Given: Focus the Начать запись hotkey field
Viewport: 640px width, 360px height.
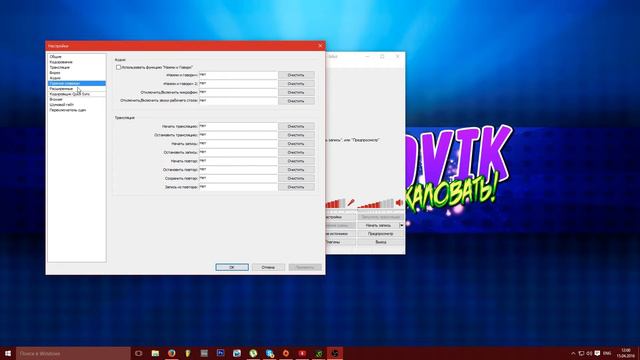Looking at the screenshot, I should tap(238, 144).
